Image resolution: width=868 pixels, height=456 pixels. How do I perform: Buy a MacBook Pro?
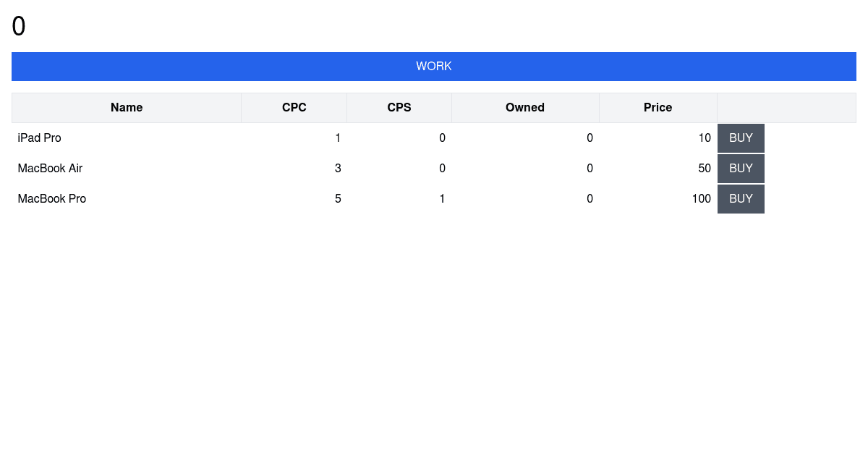coord(741,199)
